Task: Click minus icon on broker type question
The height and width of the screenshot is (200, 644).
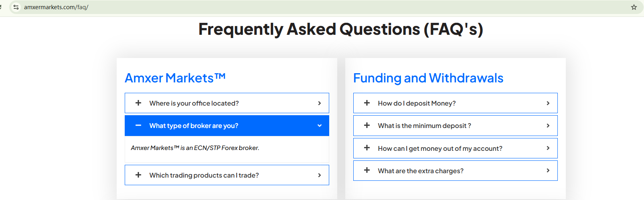Action: [x=138, y=125]
